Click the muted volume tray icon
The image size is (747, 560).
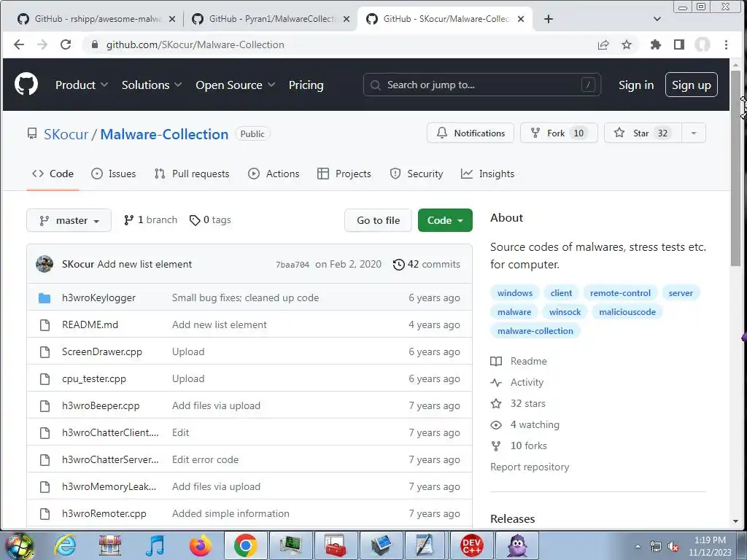(673, 546)
